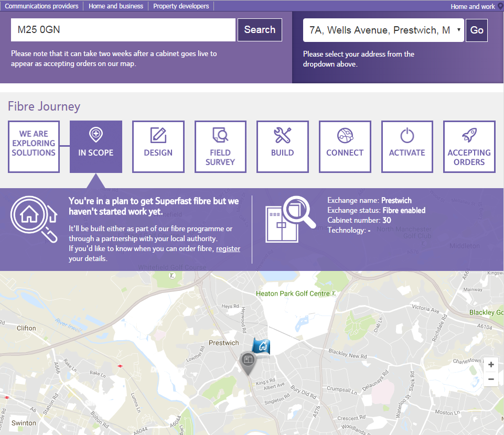The height and width of the screenshot is (435, 504).
Task: Select the Field Survey magnifier icon
Action: (x=220, y=135)
